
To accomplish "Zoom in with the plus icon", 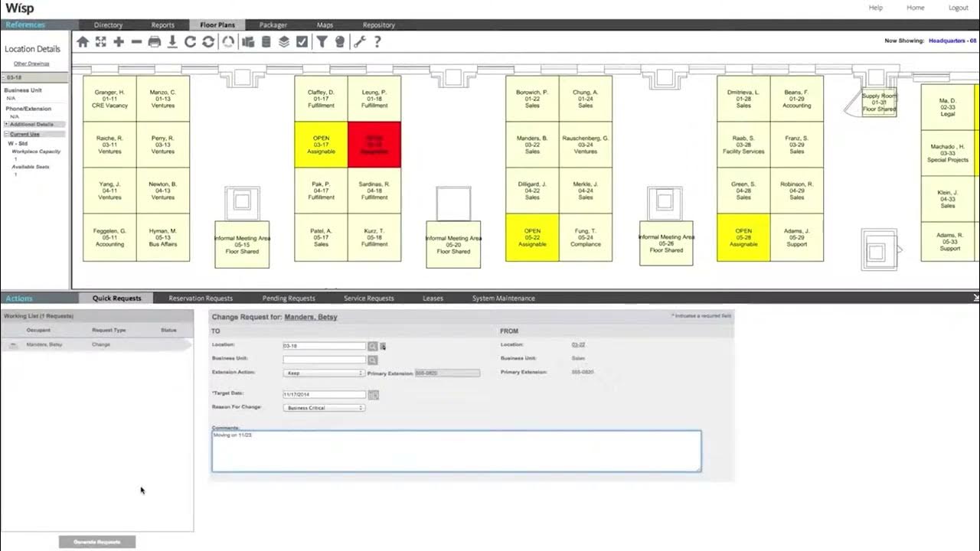I will pyautogui.click(x=119, y=42).
